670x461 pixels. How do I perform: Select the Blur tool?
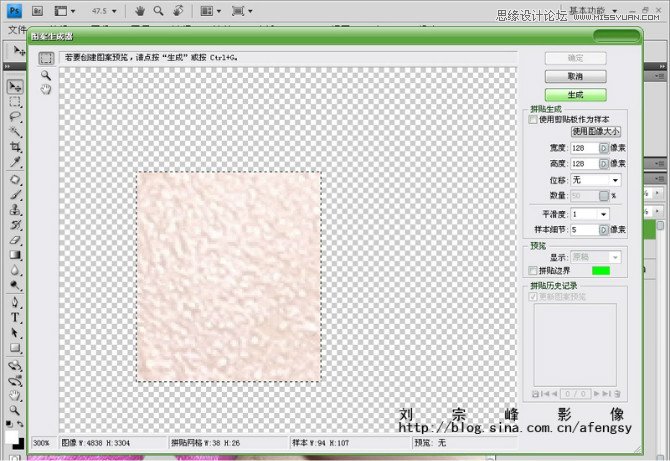15,270
